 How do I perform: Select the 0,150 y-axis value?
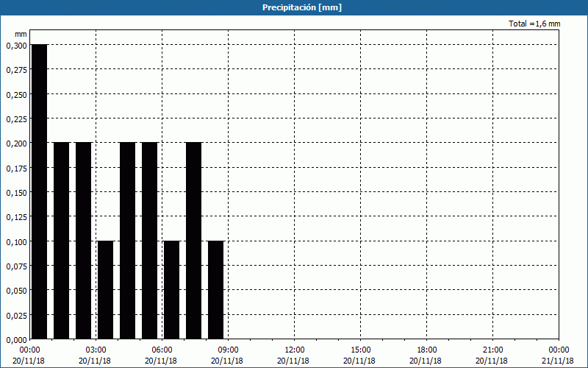click(16, 193)
